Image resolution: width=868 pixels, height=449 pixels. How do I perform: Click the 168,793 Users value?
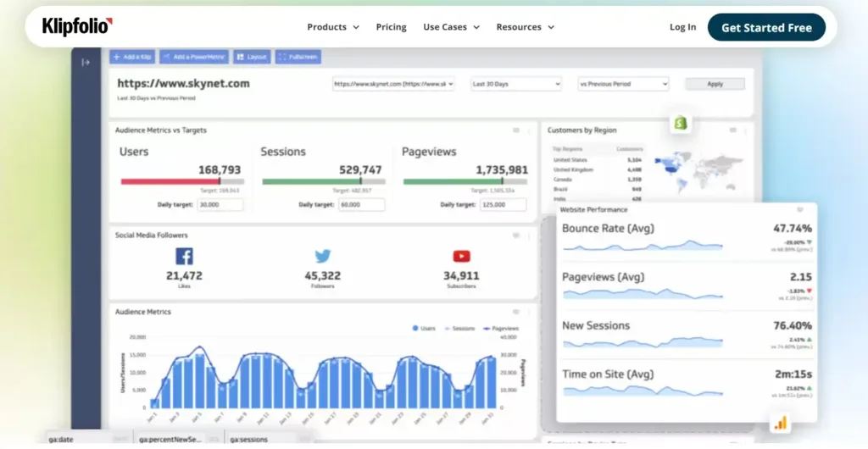tap(220, 169)
